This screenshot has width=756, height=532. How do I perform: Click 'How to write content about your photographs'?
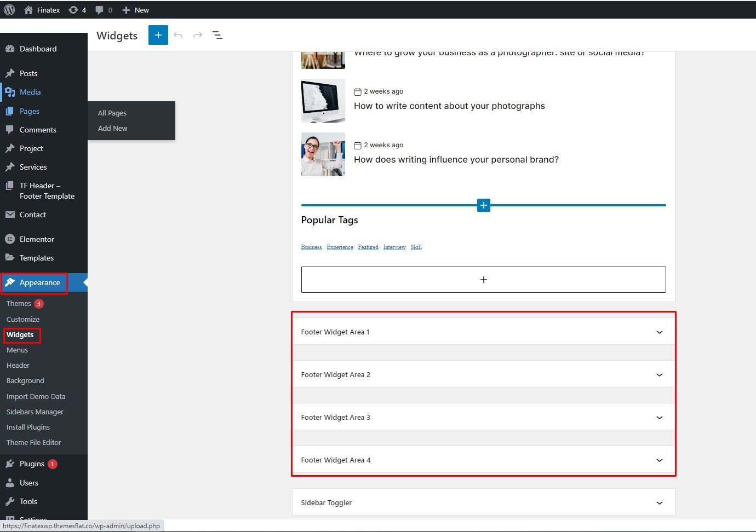[x=449, y=106]
